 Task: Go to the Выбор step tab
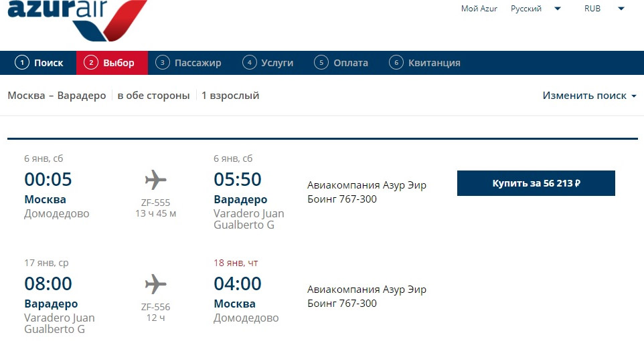112,63
